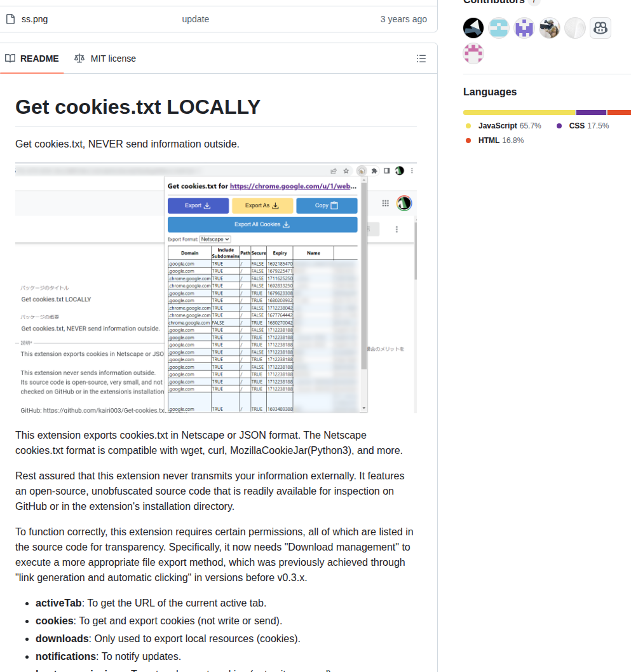
Task: Click the file icon beside ss.png
Action: 11,19
